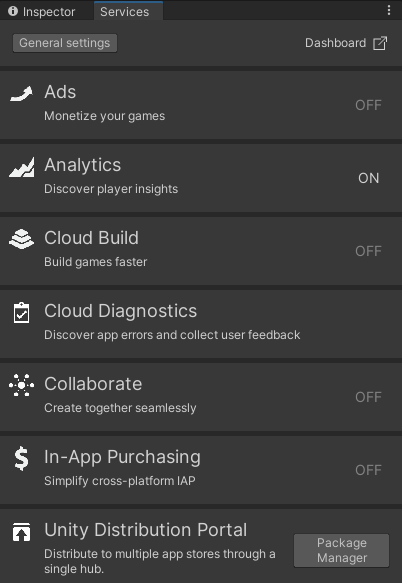This screenshot has width=402, height=583.
Task: Open Package Manager for Distribution Portal
Action: [x=341, y=551]
